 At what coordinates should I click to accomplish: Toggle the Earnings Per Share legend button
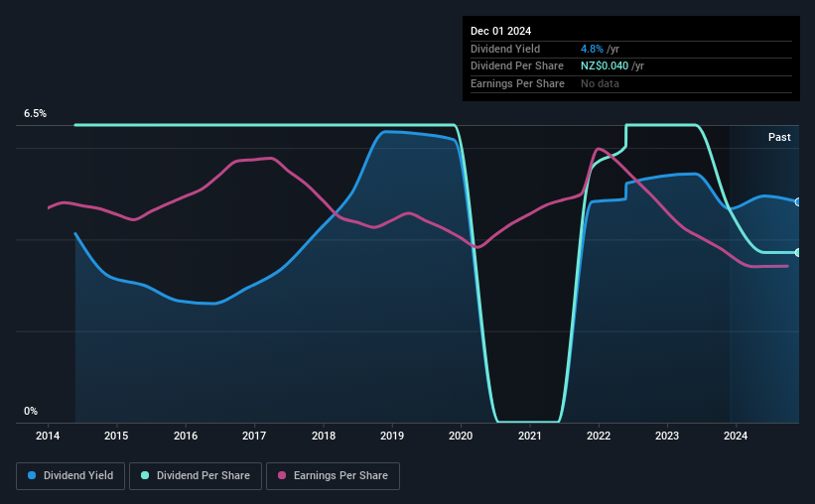pyautogui.click(x=333, y=476)
